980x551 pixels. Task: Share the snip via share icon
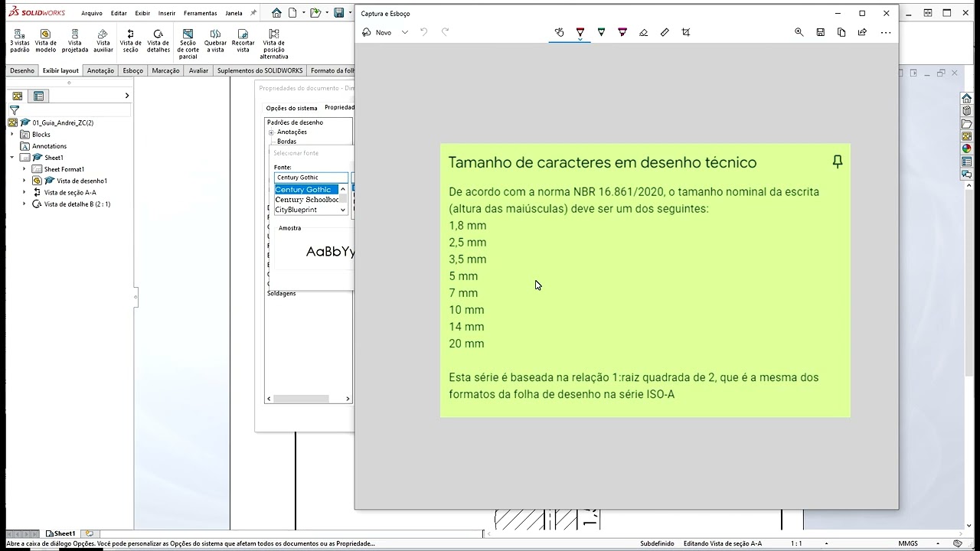[862, 32]
